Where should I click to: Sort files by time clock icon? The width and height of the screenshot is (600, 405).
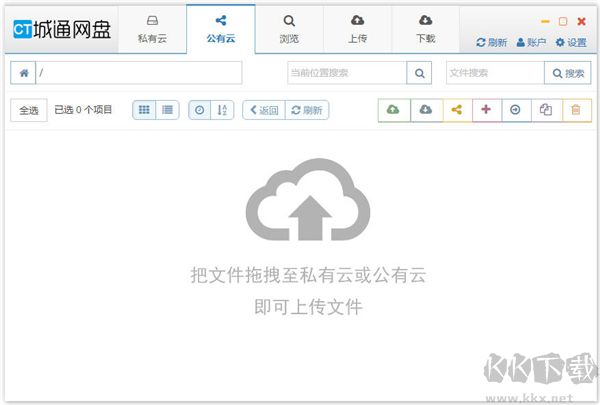click(200, 110)
